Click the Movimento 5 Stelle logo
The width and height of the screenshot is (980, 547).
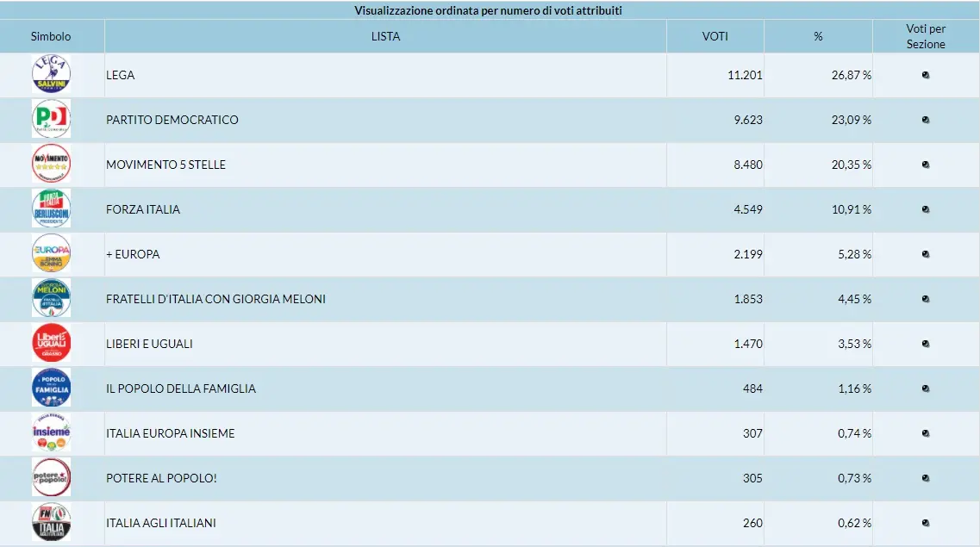(51, 164)
